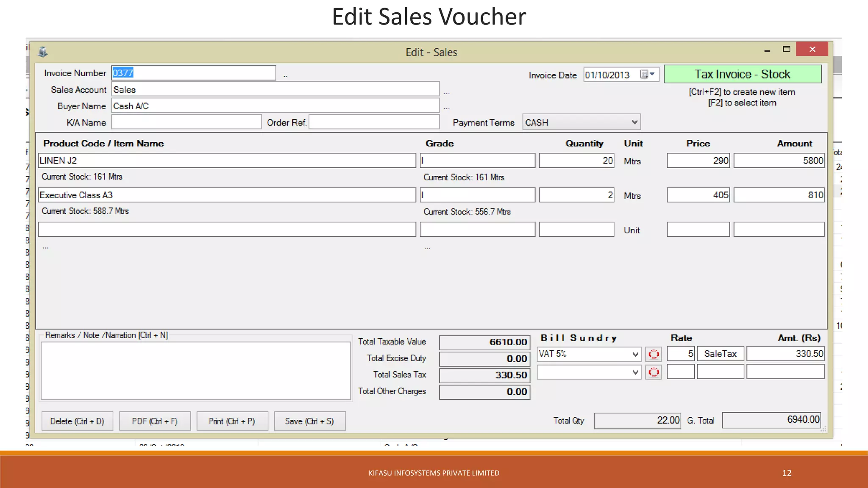Screen dimensions: 868x488
Task: Open the Invoice Date calendar picker
Action: (648, 75)
